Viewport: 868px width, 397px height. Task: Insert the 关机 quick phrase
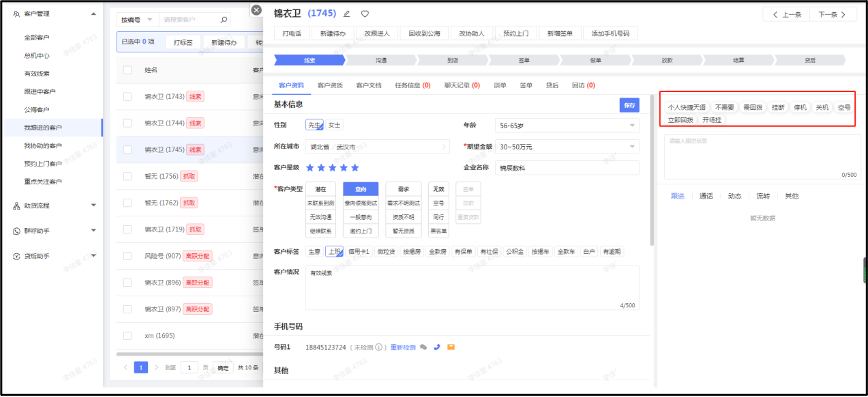click(x=822, y=107)
